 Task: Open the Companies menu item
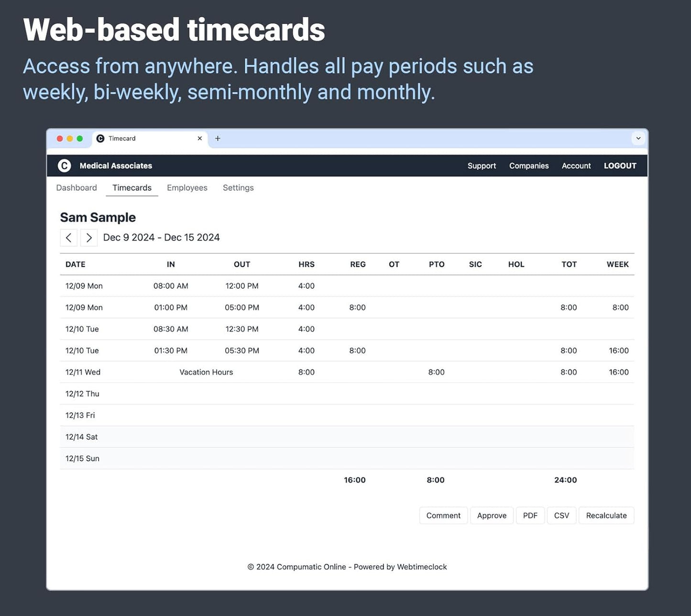click(x=529, y=165)
